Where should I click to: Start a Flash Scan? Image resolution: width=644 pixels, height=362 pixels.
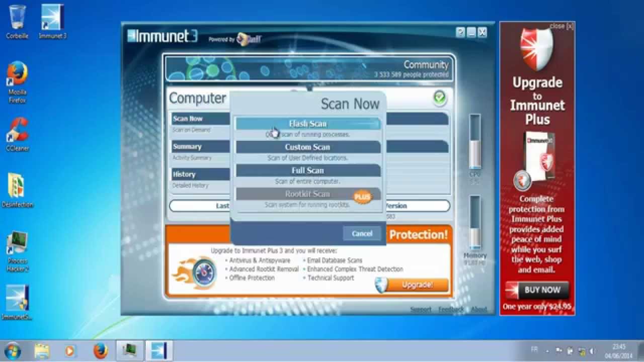click(308, 124)
